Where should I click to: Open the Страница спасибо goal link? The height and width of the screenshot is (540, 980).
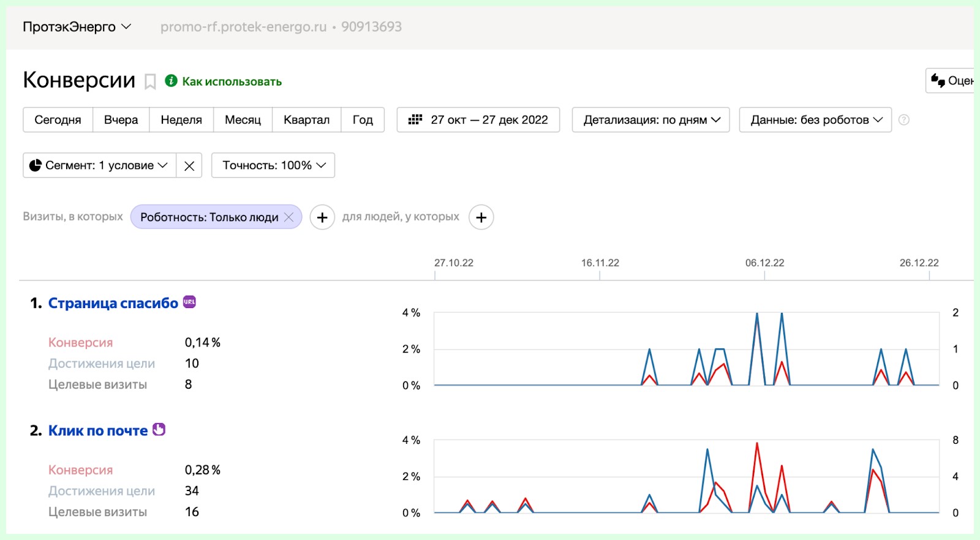coord(113,303)
